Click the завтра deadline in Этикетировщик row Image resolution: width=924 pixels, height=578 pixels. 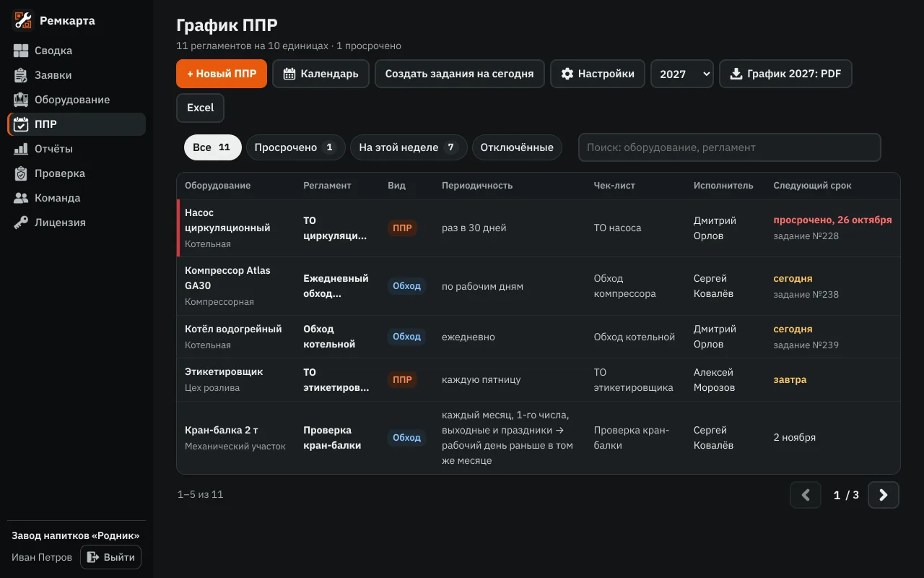790,380
